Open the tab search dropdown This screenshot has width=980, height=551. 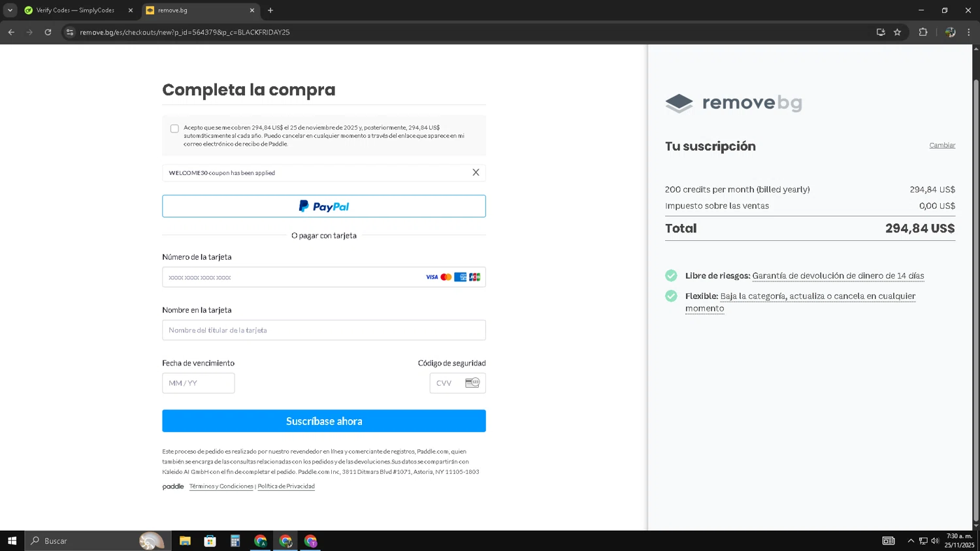10,10
